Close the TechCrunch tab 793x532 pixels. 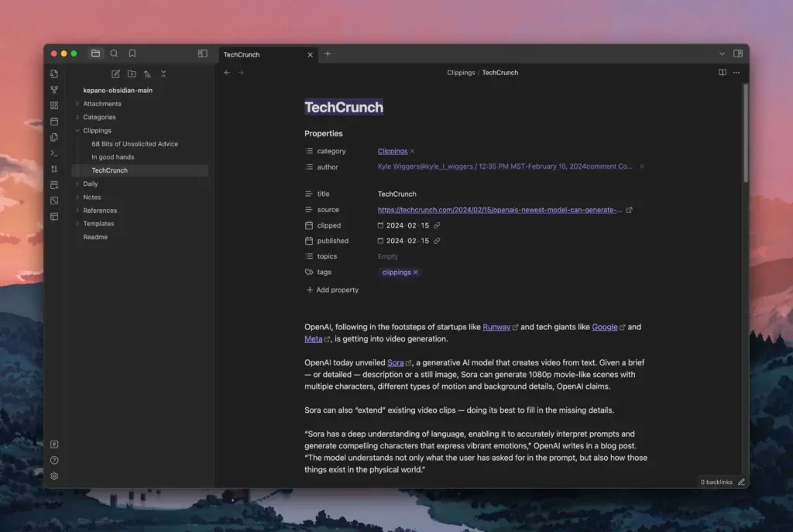(310, 55)
